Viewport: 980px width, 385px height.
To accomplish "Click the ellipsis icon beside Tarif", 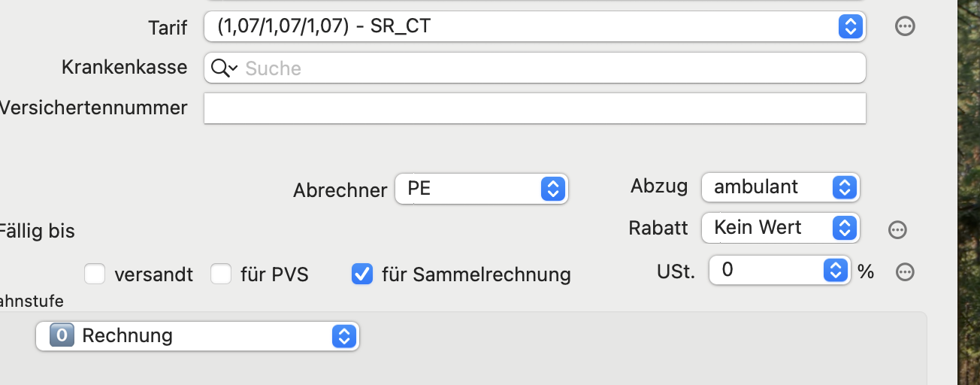I will (x=905, y=27).
